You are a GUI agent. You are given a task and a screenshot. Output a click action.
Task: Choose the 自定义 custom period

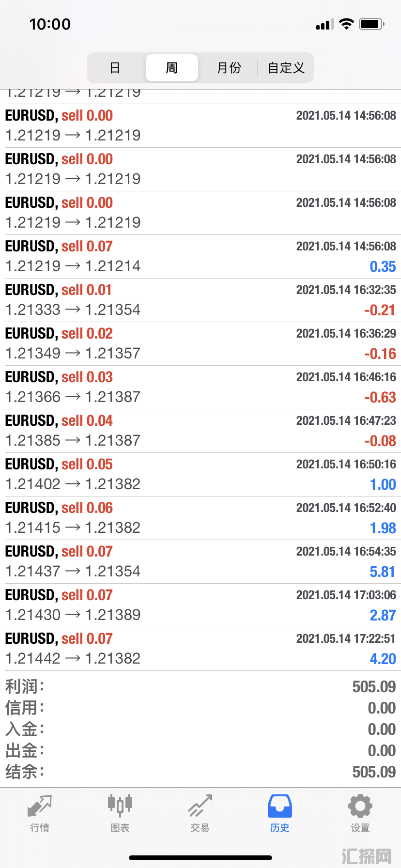(x=286, y=68)
